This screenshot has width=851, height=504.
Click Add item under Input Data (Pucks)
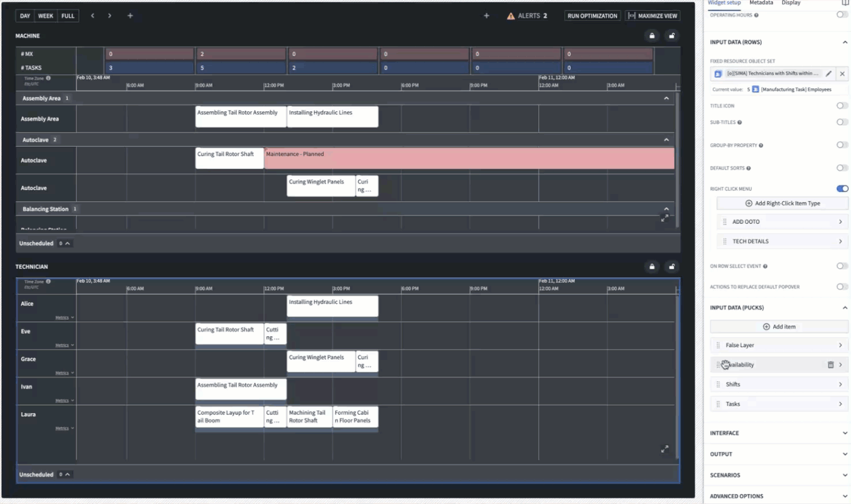point(779,327)
